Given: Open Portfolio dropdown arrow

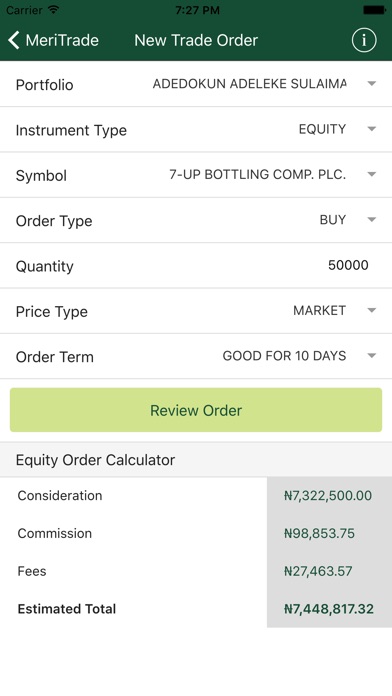Looking at the screenshot, I should [x=372, y=83].
